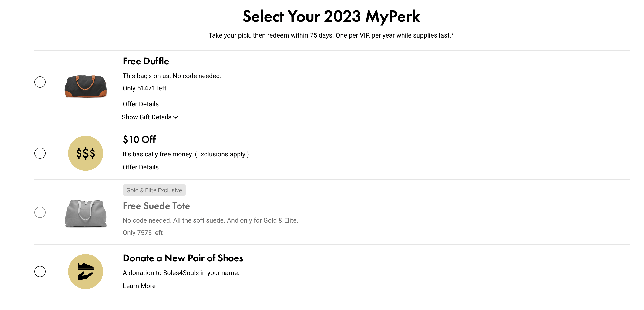Click the Only 51471 left text
644x310 pixels.
(x=144, y=88)
